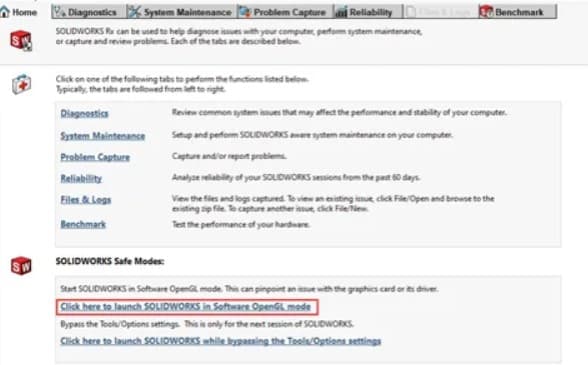
Task: Switch to the Diagnostics tab
Action: (x=89, y=12)
